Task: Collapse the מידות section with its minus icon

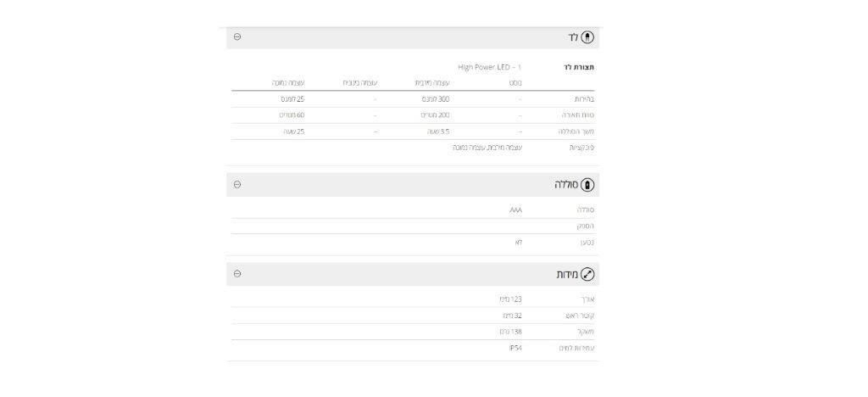Action: click(x=237, y=274)
